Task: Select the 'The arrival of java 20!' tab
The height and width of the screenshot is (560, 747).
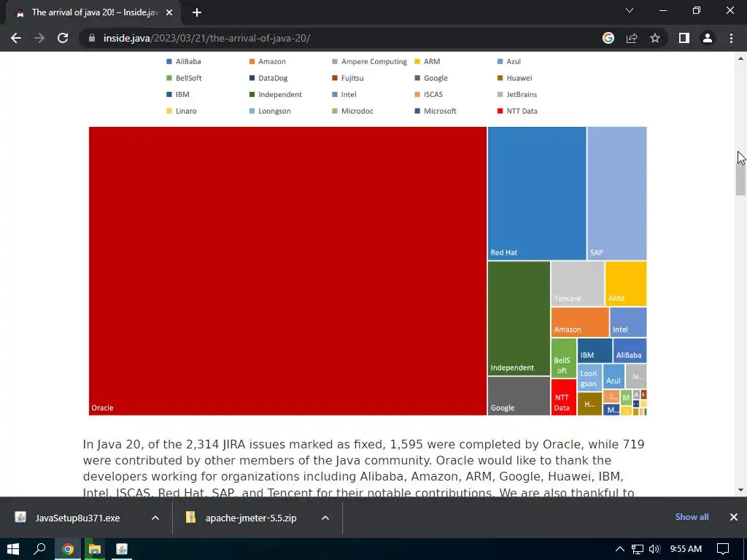Action: (93, 13)
